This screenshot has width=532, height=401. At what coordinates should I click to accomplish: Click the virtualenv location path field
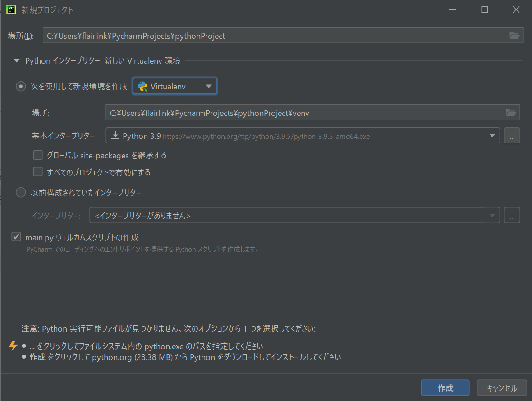click(313, 112)
